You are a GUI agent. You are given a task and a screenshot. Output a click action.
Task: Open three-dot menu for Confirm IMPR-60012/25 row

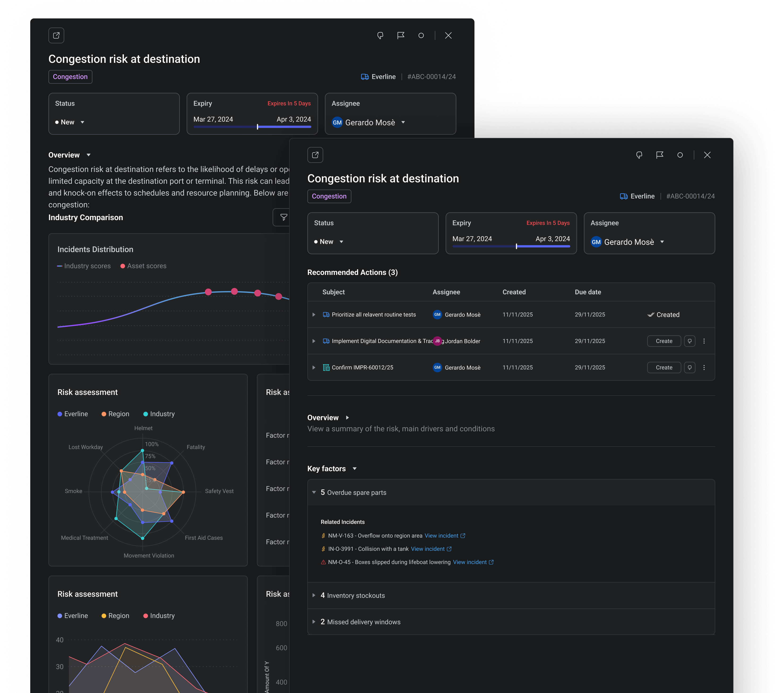pyautogui.click(x=704, y=367)
